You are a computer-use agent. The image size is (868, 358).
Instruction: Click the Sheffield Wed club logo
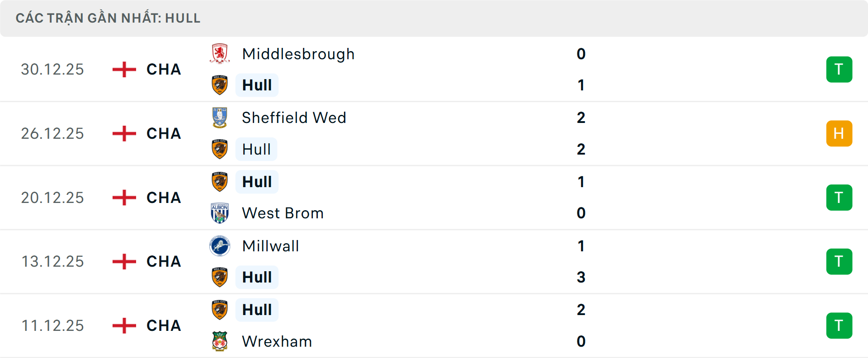[x=220, y=118]
